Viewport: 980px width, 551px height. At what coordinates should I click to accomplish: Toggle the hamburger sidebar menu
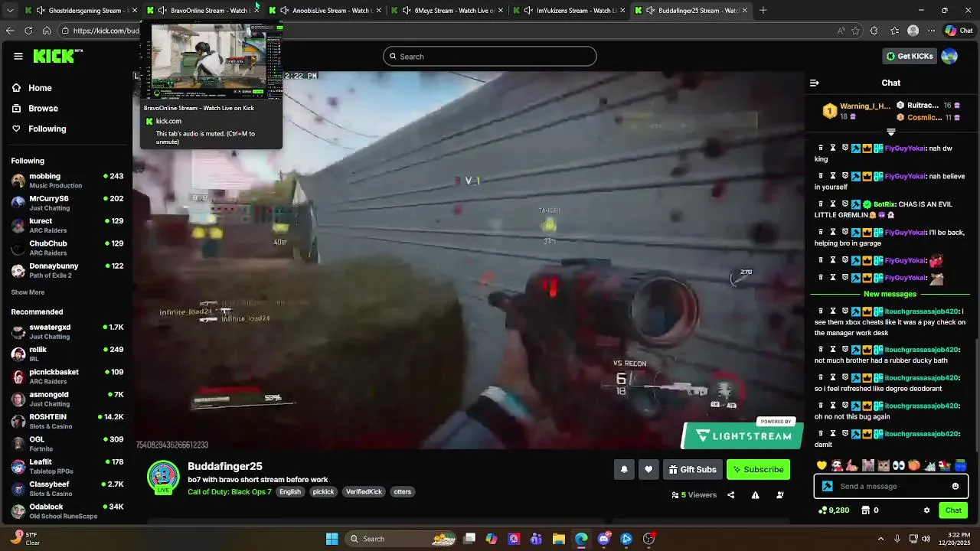18,56
